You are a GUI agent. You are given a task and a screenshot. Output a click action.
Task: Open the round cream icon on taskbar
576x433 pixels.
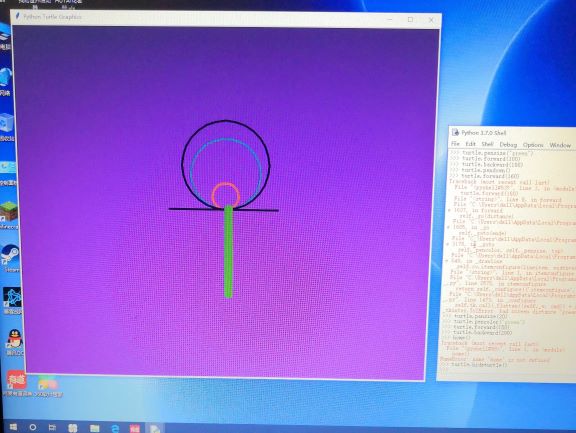coord(73,427)
